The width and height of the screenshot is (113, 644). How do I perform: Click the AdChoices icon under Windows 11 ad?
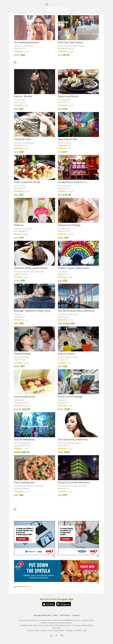point(54,556)
